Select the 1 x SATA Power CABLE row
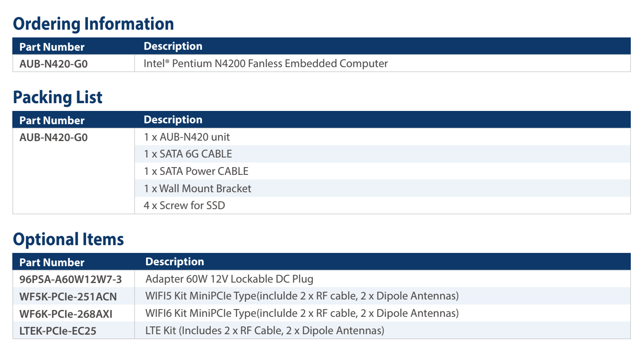The image size is (644, 357). [x=196, y=171]
